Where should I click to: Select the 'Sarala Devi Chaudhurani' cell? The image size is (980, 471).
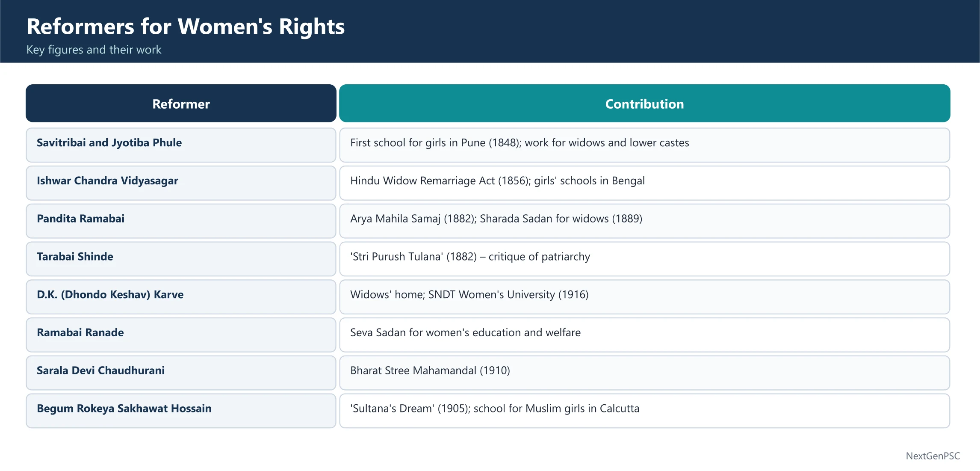click(181, 373)
